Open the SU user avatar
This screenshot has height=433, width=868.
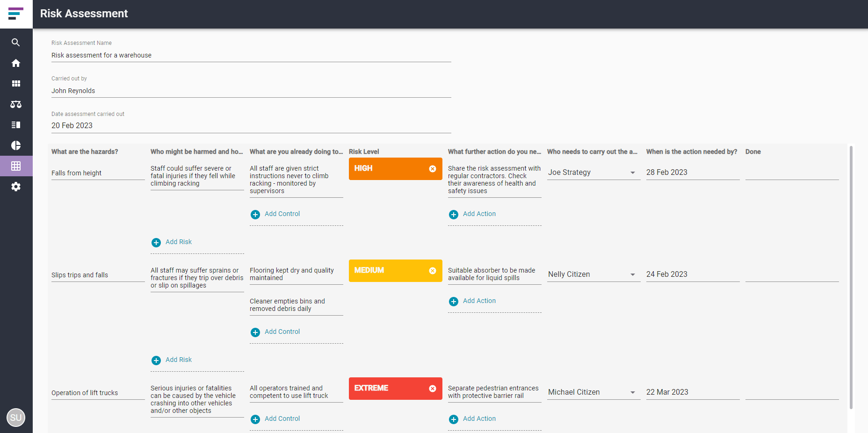[x=16, y=418]
